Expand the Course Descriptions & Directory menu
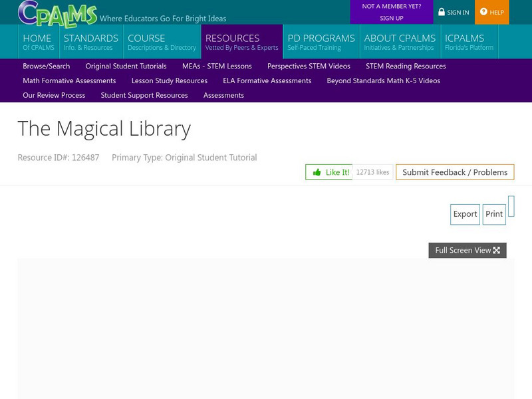This screenshot has width=532, height=399. [162, 42]
